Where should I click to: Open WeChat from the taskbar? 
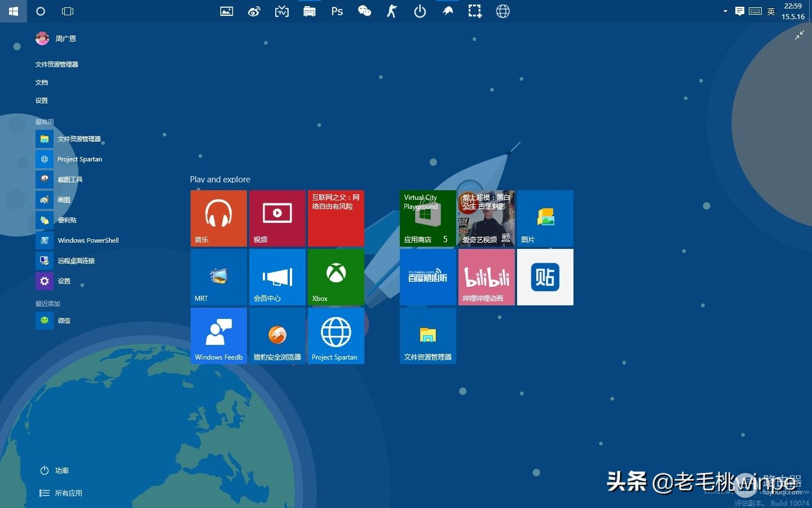tap(364, 11)
